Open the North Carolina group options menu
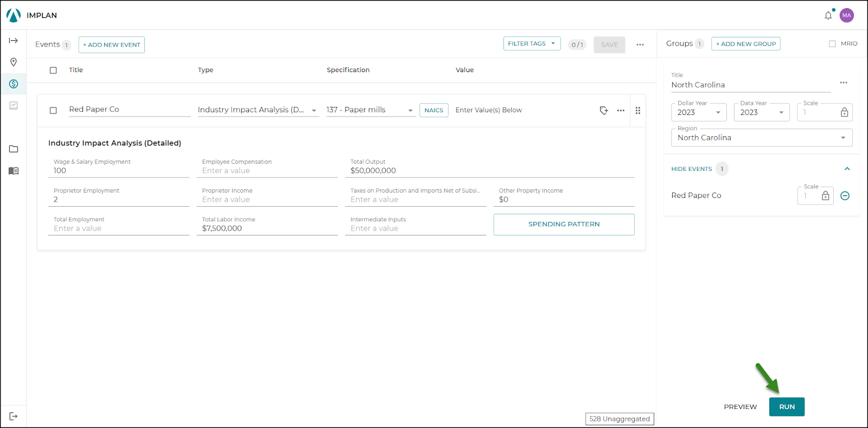 (x=844, y=82)
